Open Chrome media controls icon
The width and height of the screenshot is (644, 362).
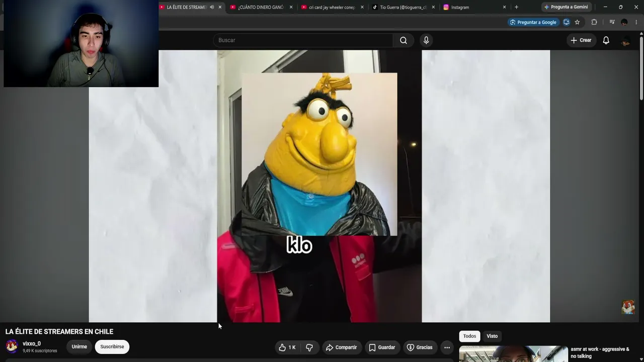[x=612, y=22]
